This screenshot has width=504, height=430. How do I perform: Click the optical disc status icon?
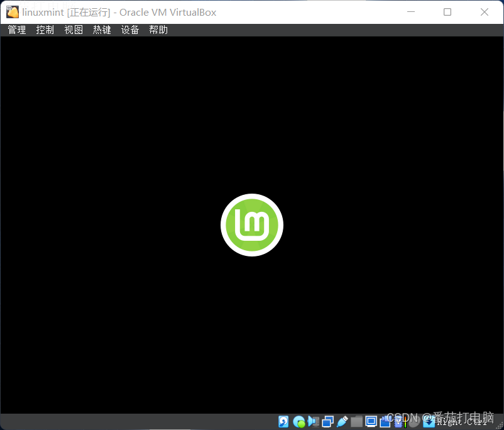click(x=299, y=422)
